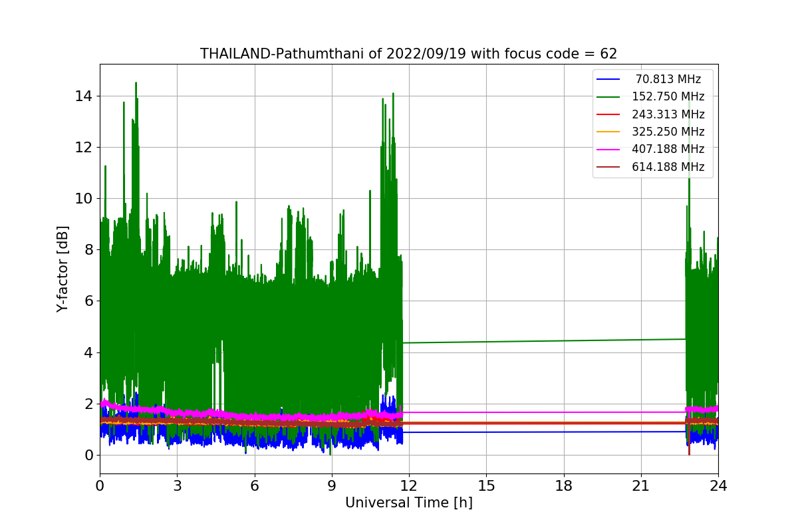Select the 614.188 MHz legend entry

point(650,167)
